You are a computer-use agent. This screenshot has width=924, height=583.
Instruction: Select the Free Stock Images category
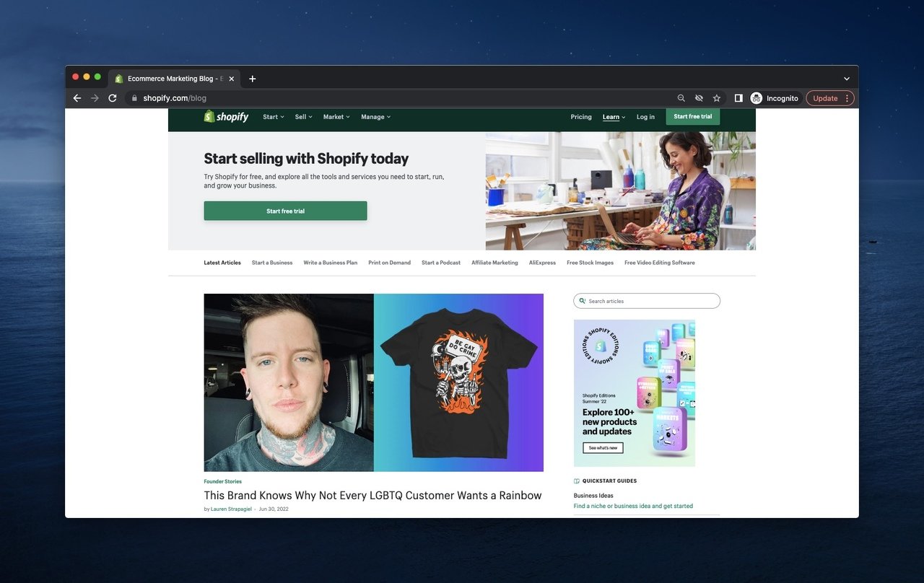(x=590, y=263)
